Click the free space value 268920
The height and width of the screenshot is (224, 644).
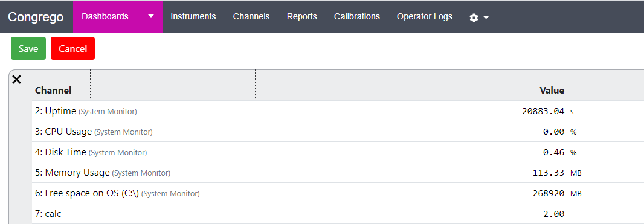tap(549, 193)
